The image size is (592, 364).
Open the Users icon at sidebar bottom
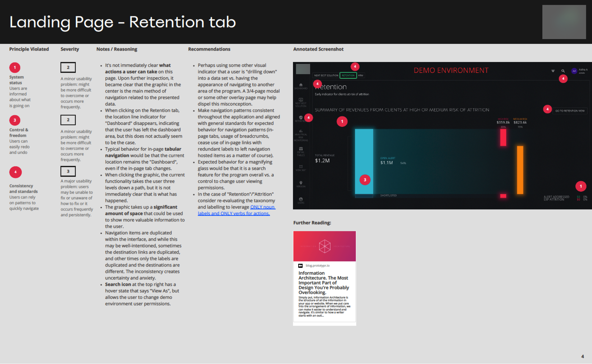coord(300,199)
